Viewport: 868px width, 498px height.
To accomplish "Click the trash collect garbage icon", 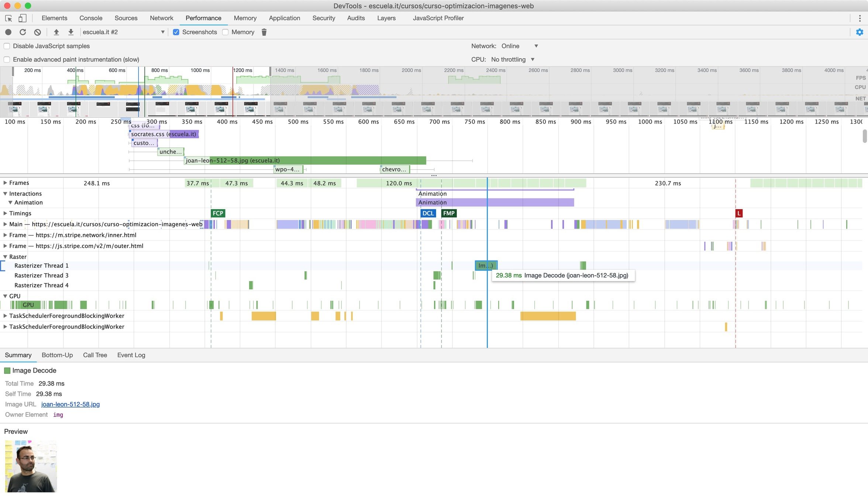I will coord(264,32).
